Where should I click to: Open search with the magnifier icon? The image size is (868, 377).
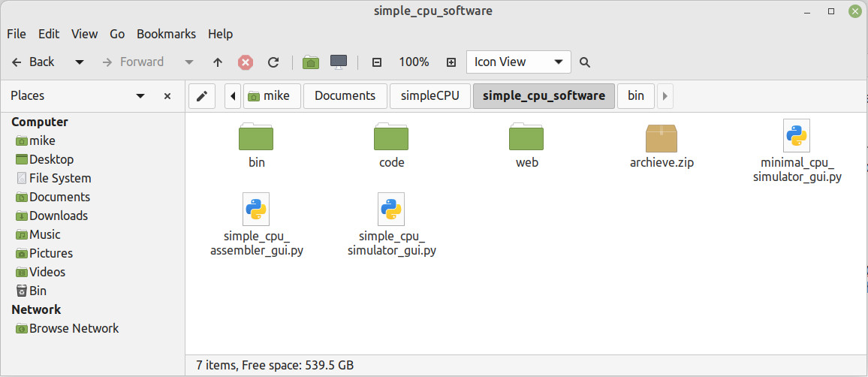pyautogui.click(x=585, y=62)
